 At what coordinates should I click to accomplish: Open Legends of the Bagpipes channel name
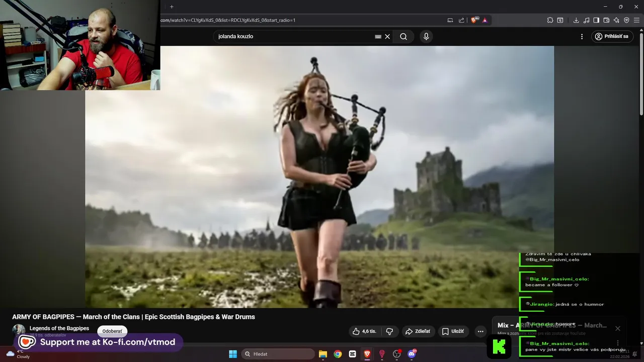[x=59, y=328]
